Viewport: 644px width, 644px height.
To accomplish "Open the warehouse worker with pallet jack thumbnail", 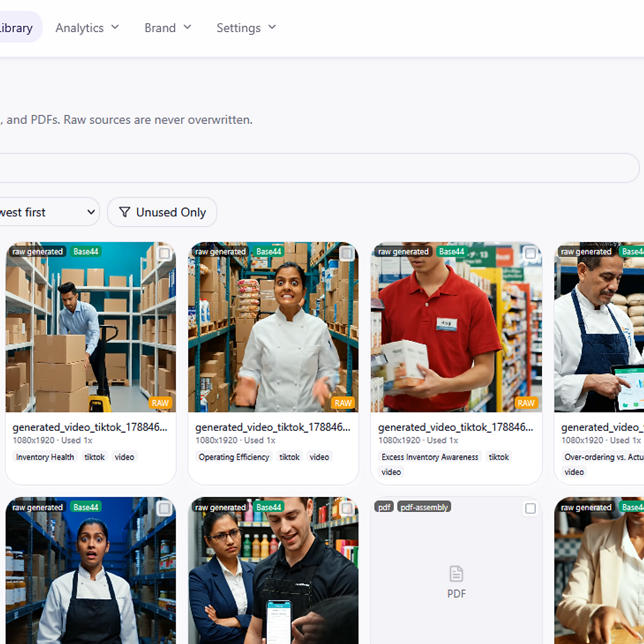I will pyautogui.click(x=91, y=327).
